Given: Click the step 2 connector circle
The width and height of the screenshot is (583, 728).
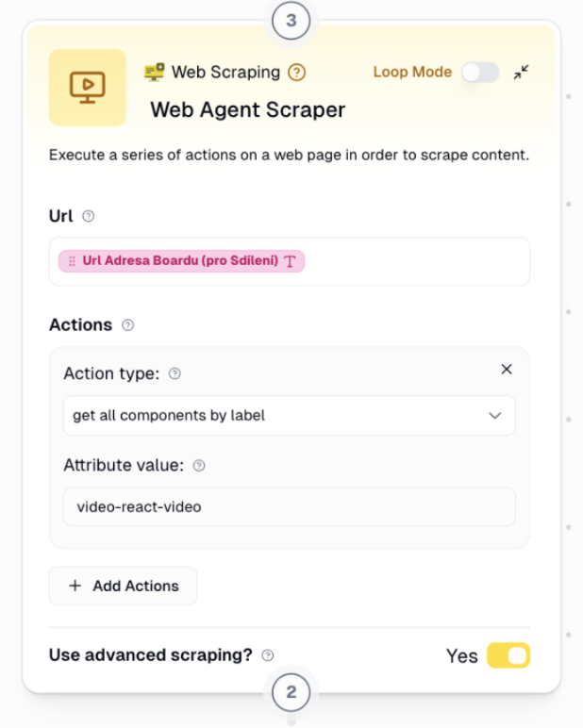Looking at the screenshot, I should [291, 693].
